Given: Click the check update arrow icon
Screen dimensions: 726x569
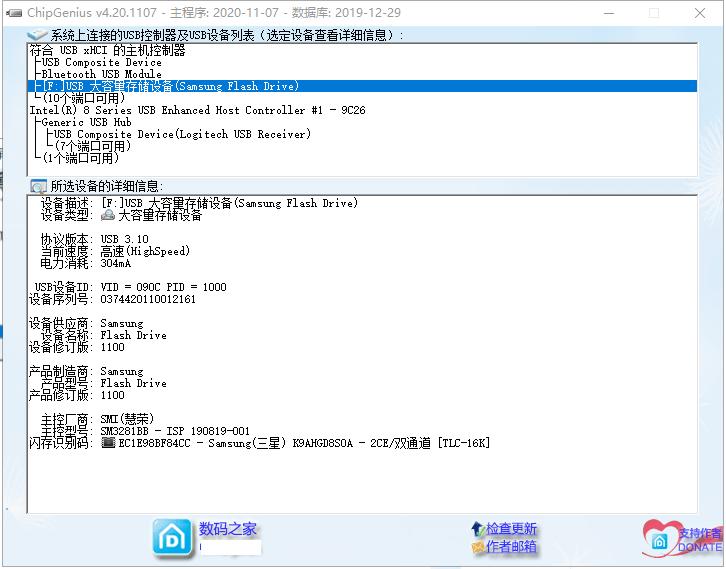Looking at the screenshot, I should (477, 529).
